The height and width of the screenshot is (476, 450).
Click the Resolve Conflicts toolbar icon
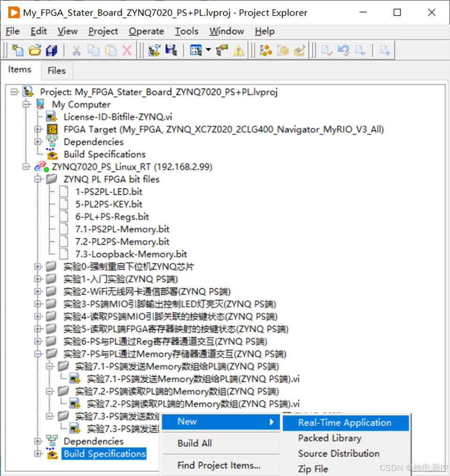[x=222, y=50]
